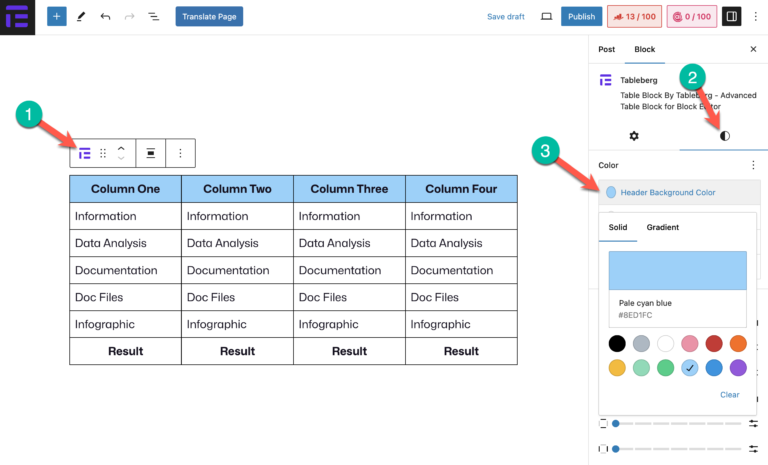
Task: Select the black color swatch
Action: (617, 343)
